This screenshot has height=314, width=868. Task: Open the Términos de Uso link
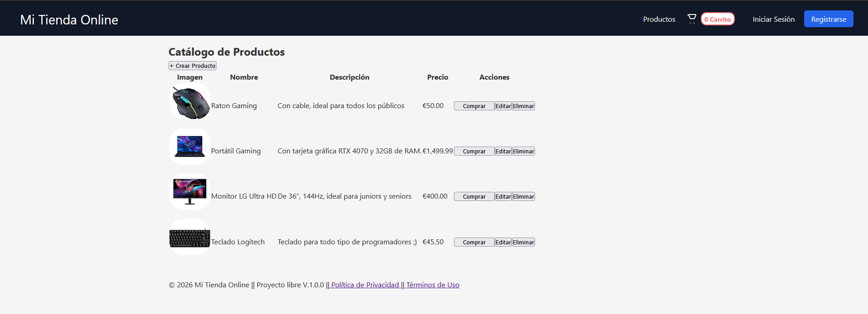[433, 285]
